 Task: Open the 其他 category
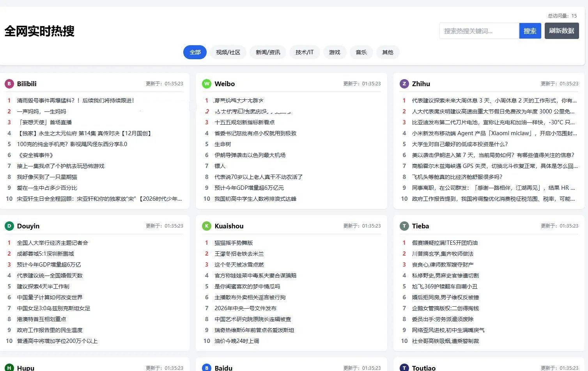[x=388, y=52]
